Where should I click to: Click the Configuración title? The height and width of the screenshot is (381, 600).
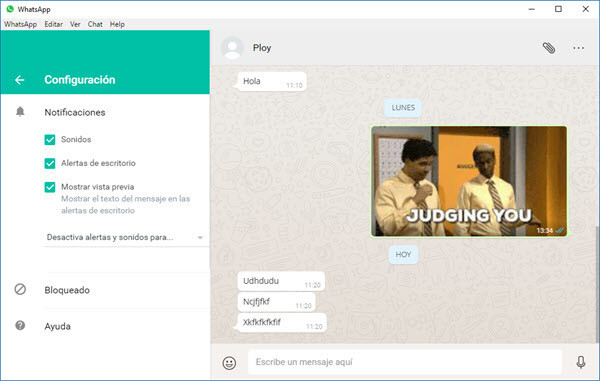coord(80,80)
